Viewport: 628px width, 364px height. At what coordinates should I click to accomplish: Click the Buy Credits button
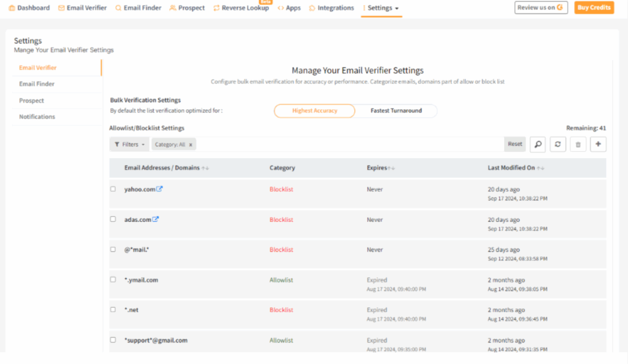(x=593, y=8)
